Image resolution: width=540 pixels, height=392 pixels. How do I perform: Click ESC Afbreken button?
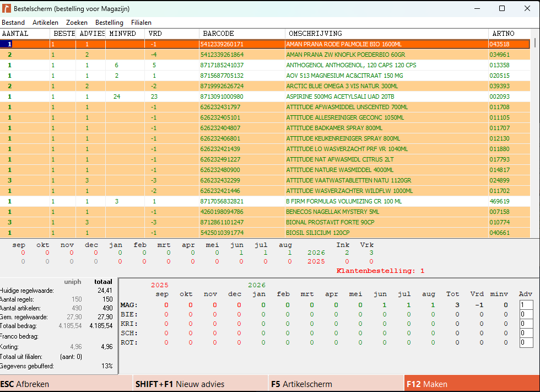[66, 384]
